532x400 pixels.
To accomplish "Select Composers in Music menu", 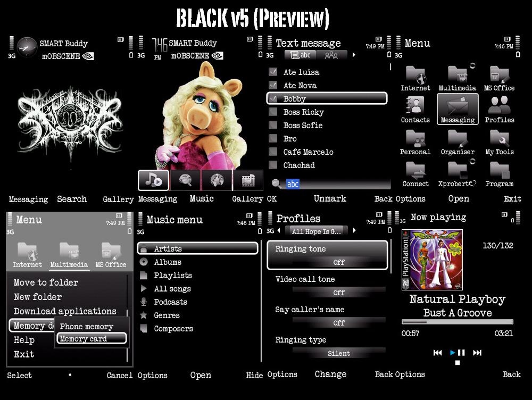I will click(173, 328).
